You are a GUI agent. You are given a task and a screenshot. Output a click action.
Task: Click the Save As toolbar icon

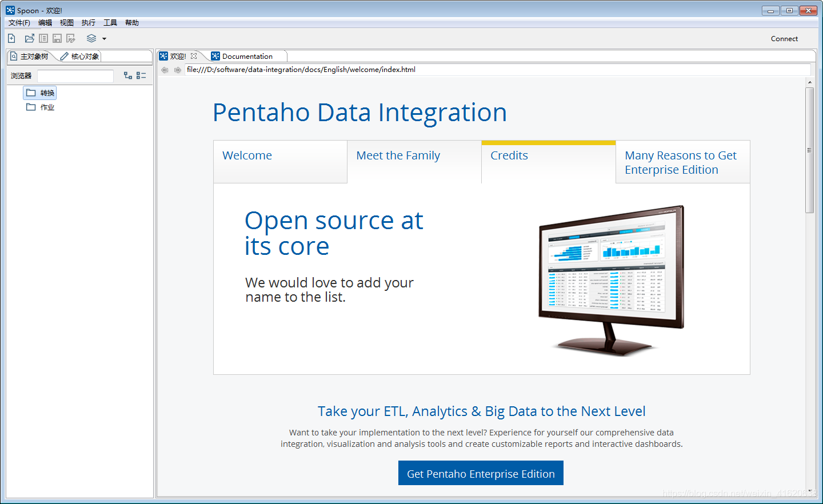pyautogui.click(x=71, y=38)
